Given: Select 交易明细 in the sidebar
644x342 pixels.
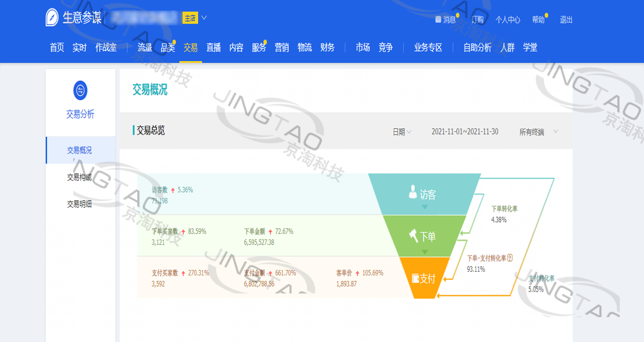Looking at the screenshot, I should pyautogui.click(x=79, y=204).
